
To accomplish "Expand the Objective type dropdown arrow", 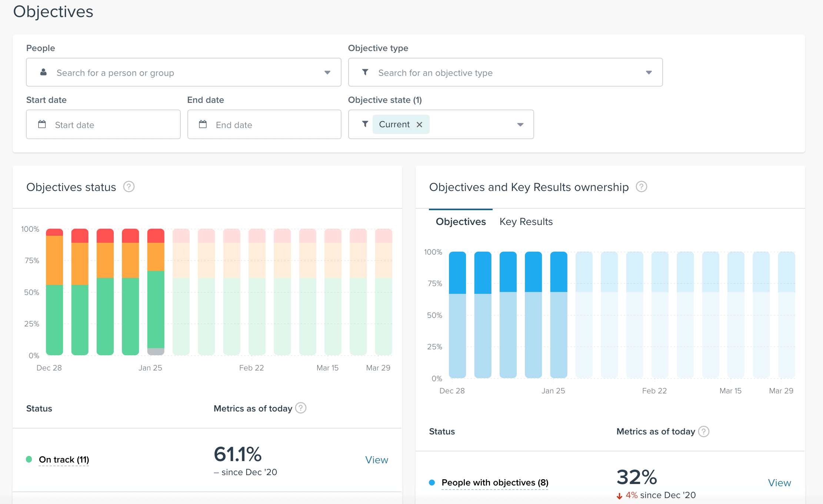I will tap(649, 73).
